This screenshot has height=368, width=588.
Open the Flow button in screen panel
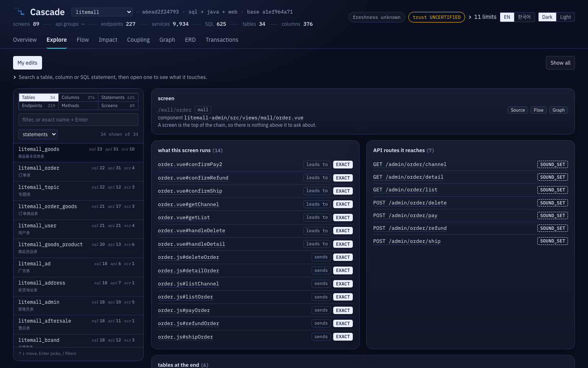coord(539,110)
